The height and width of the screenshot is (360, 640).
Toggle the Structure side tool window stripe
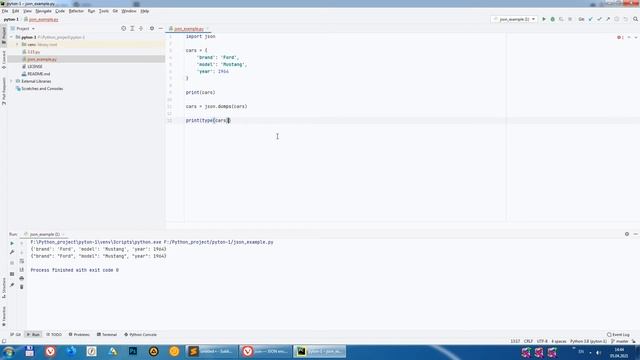point(4,289)
